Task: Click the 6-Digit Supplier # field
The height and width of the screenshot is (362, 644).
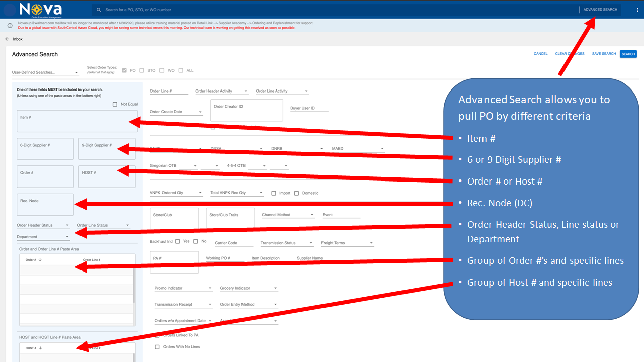Action: pos(45,149)
